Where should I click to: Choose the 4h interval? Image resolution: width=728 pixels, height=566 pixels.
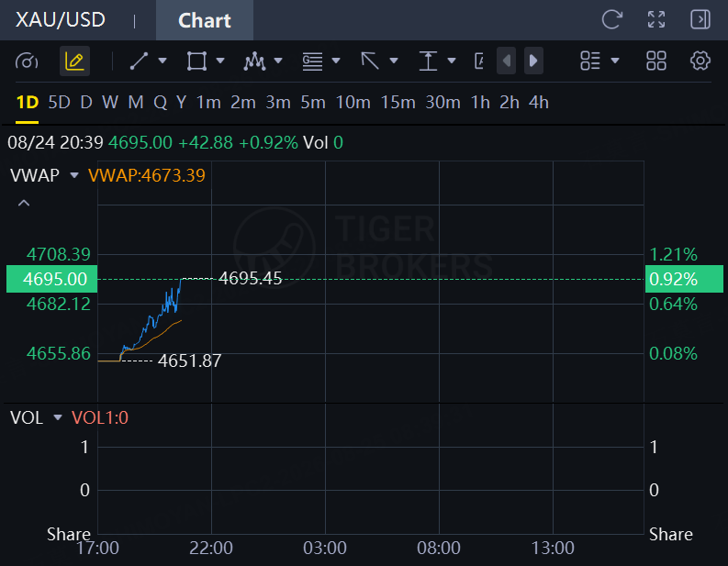(539, 102)
